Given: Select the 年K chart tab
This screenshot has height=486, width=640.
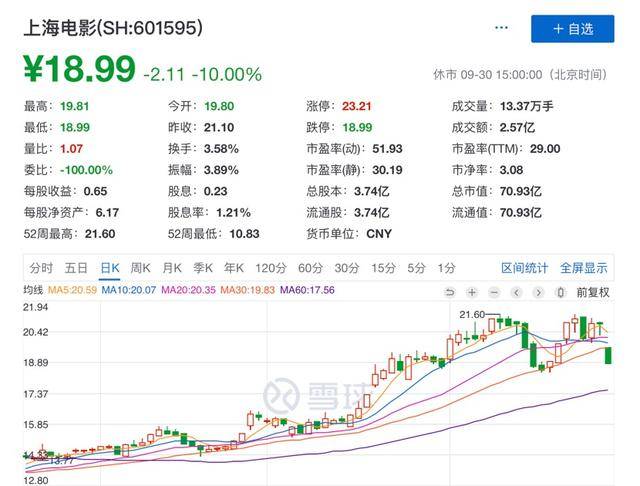Looking at the screenshot, I should (x=234, y=268).
